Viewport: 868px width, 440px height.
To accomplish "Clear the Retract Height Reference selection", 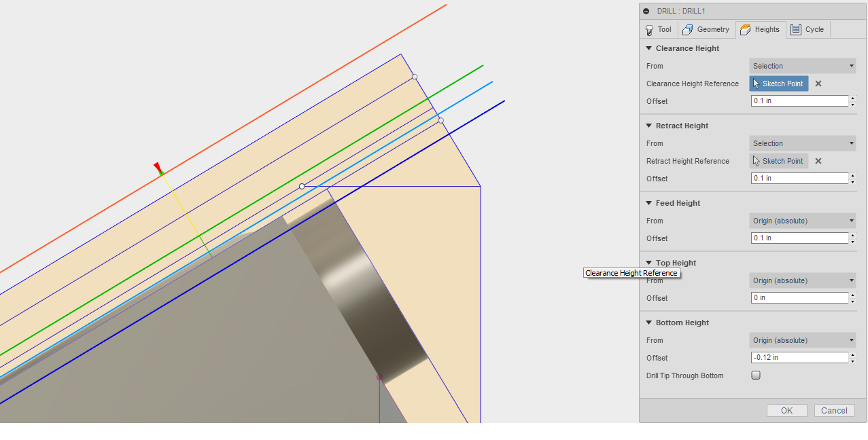I will click(818, 161).
